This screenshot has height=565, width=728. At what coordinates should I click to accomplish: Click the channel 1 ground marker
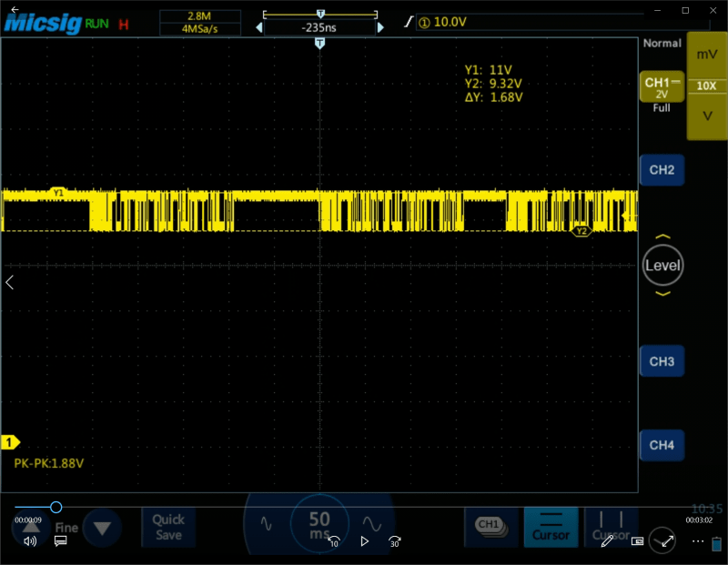(10, 442)
